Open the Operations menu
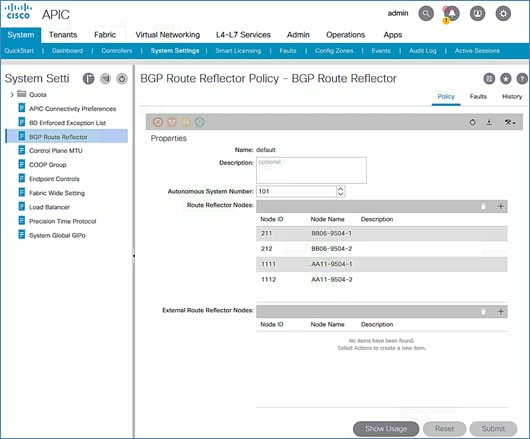The height and width of the screenshot is (439, 530). [x=345, y=35]
